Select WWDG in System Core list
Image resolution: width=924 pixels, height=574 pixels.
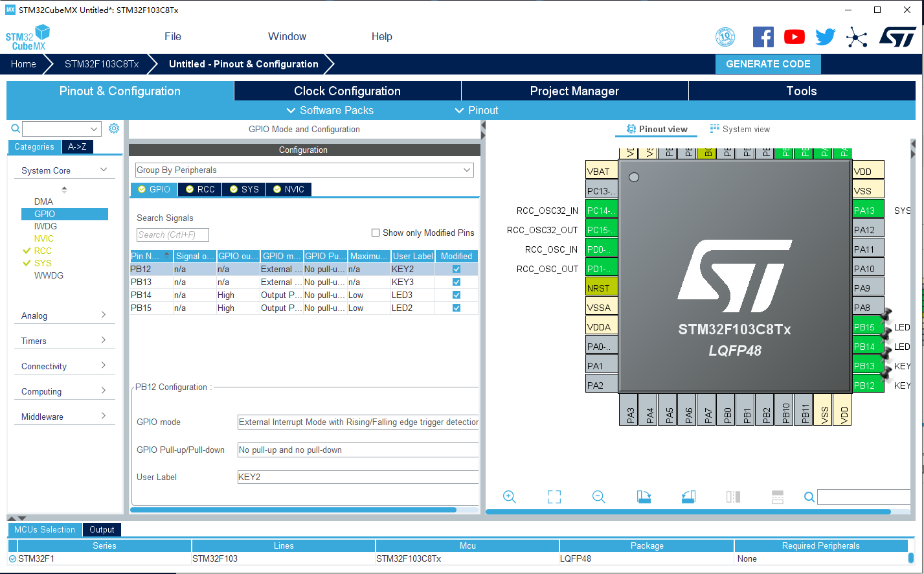pyautogui.click(x=49, y=275)
